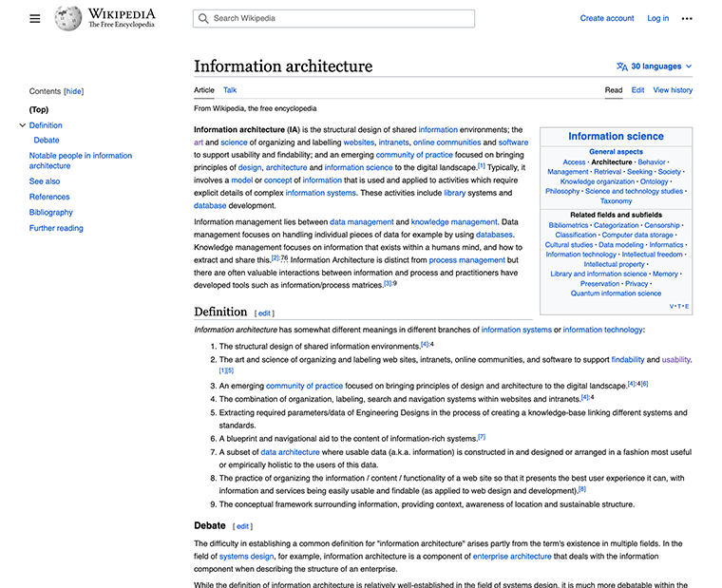Open the data architecture link

tap(290, 452)
